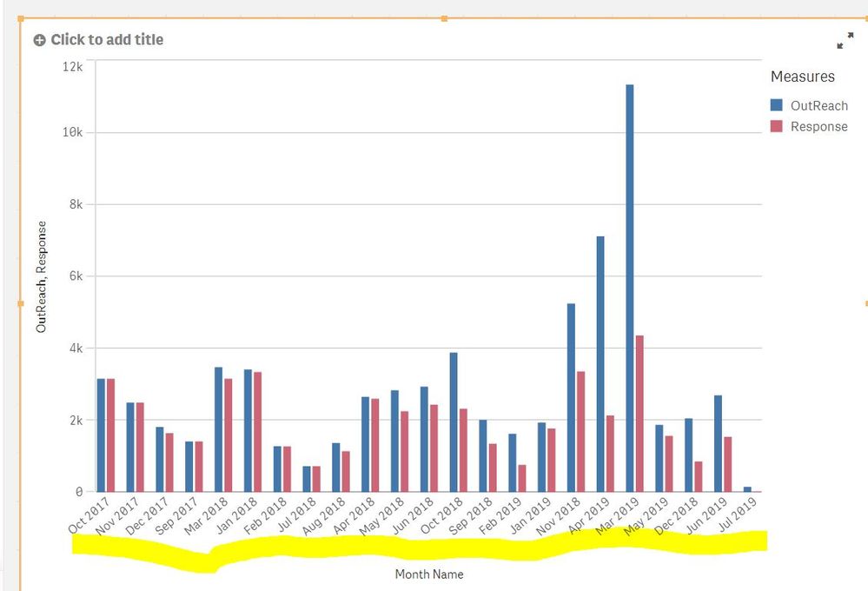Screen dimensions: 868x591
Task: Click the Measures legend heading
Action: pos(804,76)
